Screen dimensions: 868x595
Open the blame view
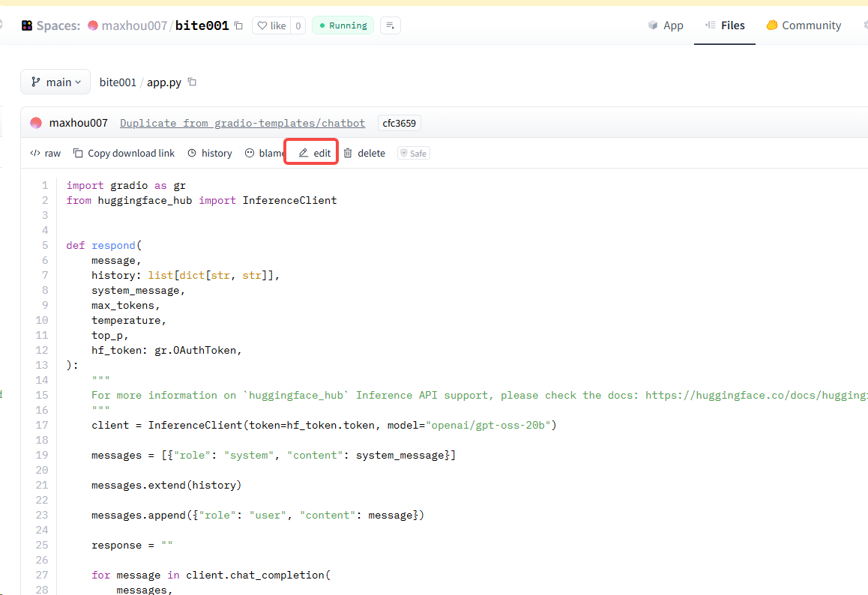tap(264, 154)
